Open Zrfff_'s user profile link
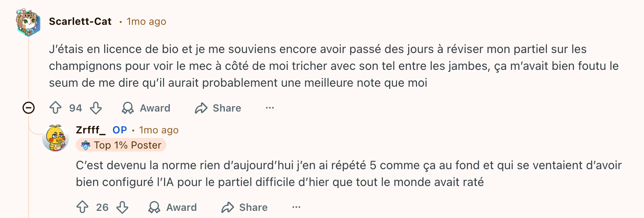This screenshot has width=644, height=218. click(91, 130)
